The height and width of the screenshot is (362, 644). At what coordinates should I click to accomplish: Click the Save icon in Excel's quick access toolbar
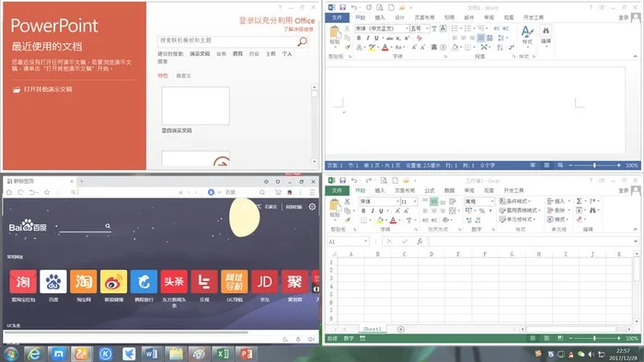[342, 180]
